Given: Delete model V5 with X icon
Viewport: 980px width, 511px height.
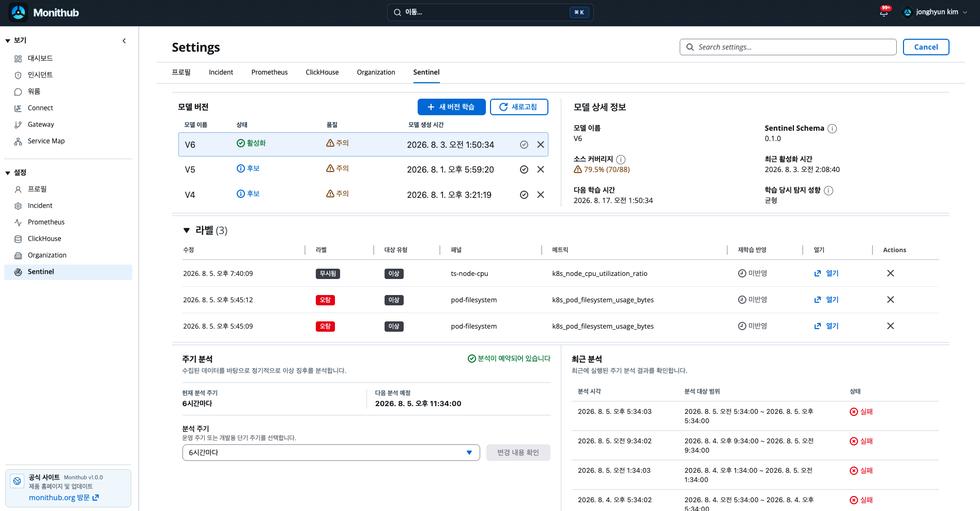Looking at the screenshot, I should pos(541,169).
